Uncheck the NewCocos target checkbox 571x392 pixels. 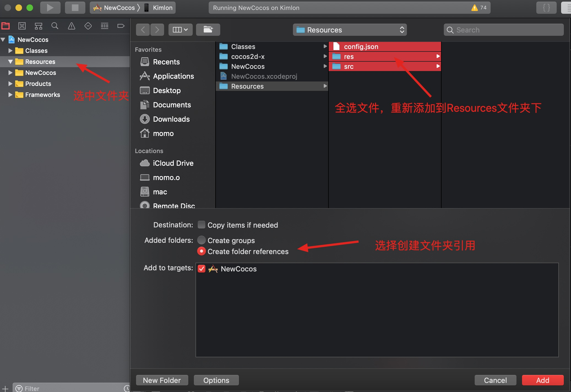pyautogui.click(x=202, y=269)
